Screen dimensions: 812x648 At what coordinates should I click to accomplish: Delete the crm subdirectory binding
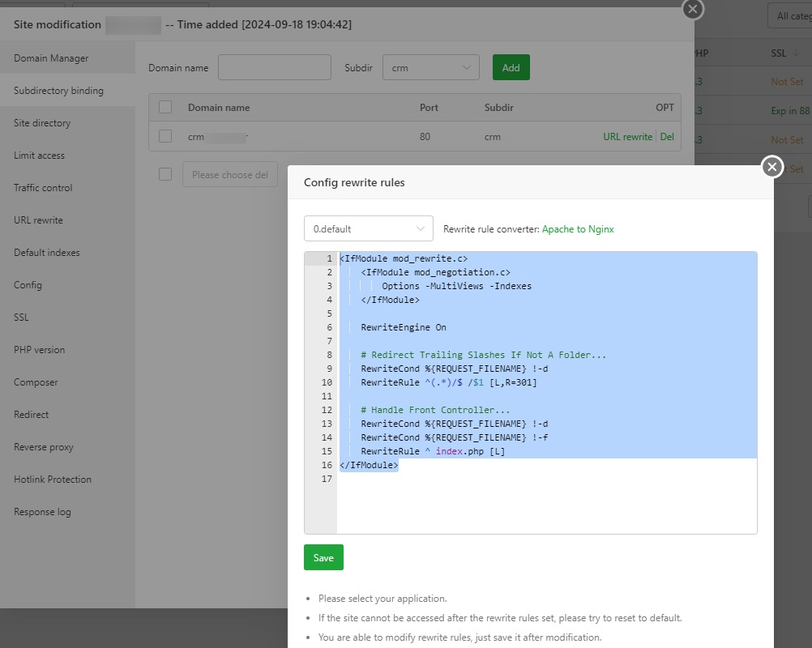(667, 137)
